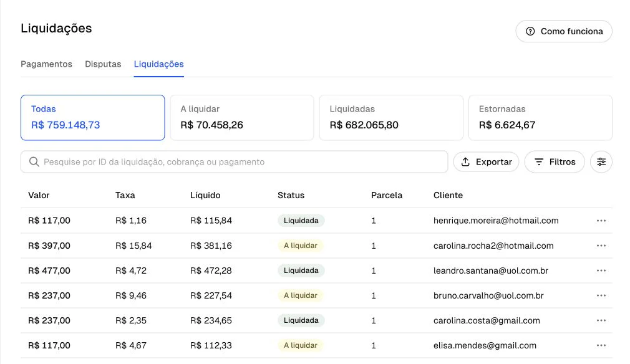Image resolution: width=630 pixels, height=364 pixels.
Task: Click email carolina.costa@gmail.com
Action: point(487,320)
